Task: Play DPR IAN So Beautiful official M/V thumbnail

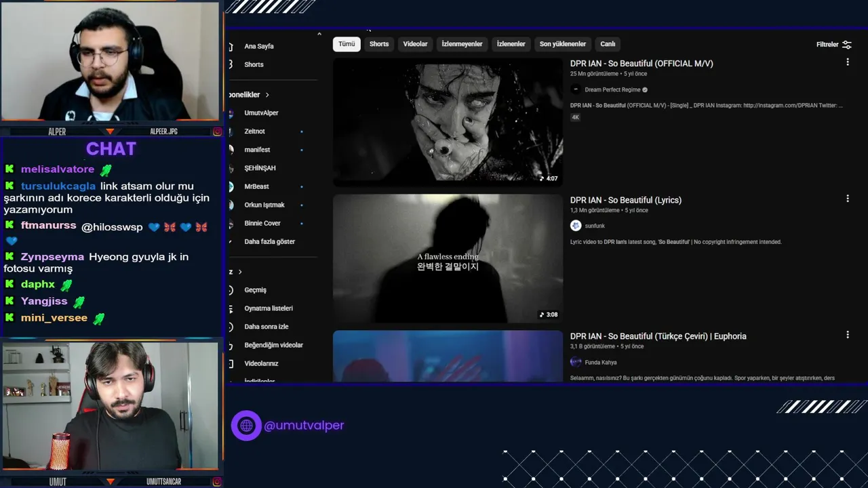Action: point(448,122)
